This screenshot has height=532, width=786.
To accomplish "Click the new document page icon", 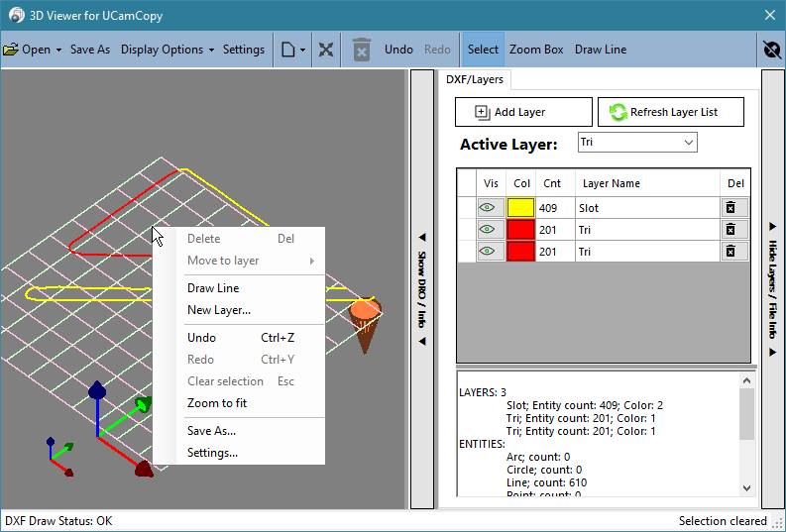I will [287, 50].
